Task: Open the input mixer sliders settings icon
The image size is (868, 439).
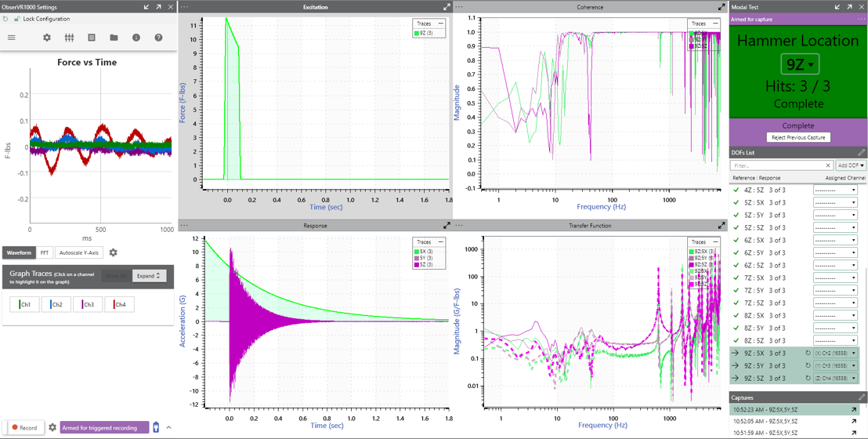Action: click(x=69, y=38)
